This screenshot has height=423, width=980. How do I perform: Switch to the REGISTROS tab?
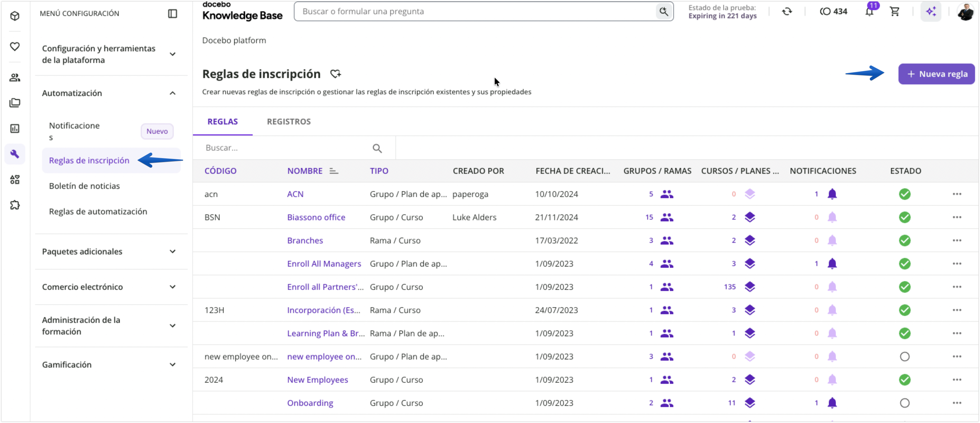(x=289, y=122)
